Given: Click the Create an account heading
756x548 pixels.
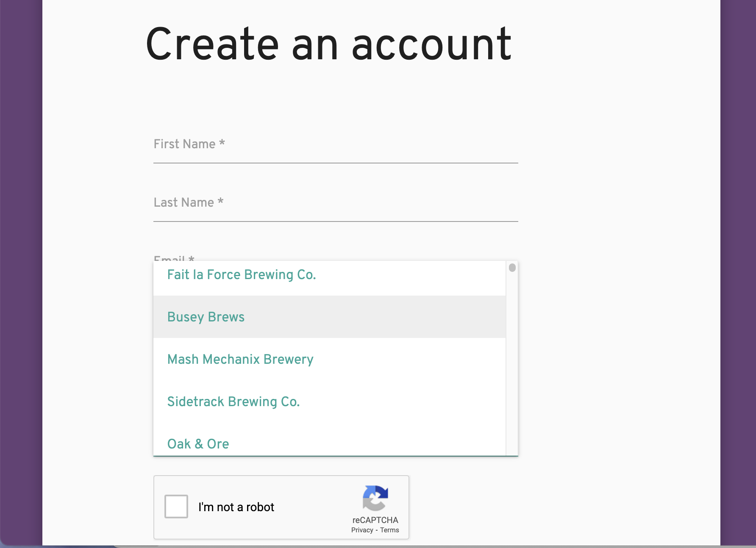Looking at the screenshot, I should pos(329,44).
